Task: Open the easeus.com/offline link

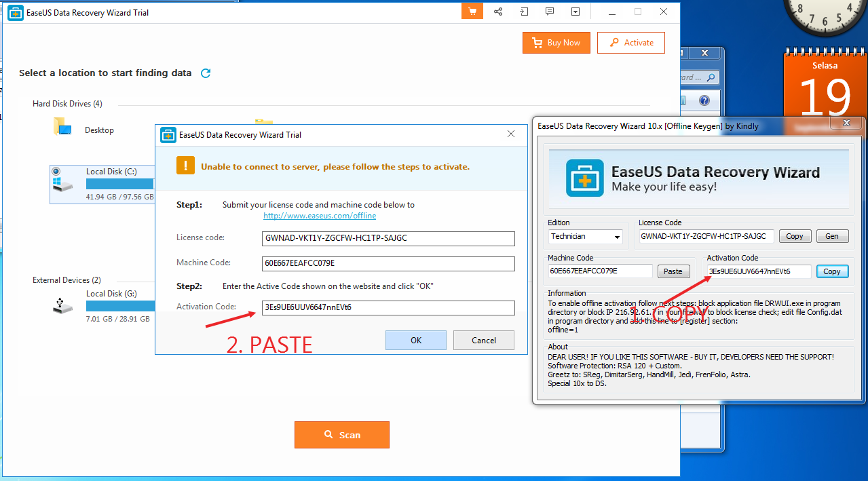Action: [x=319, y=215]
